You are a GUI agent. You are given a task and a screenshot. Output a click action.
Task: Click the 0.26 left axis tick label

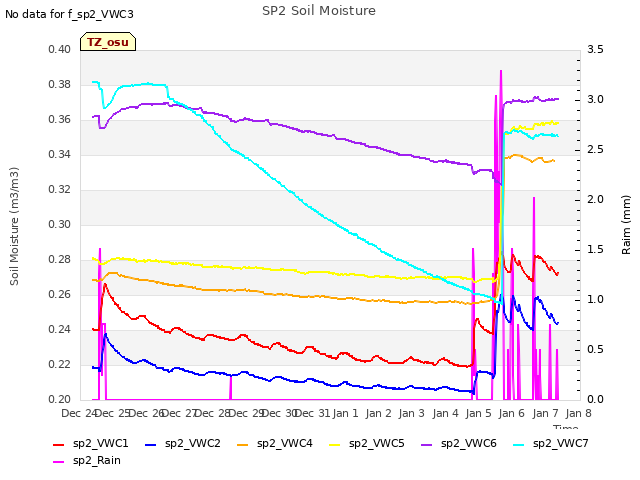click(59, 295)
